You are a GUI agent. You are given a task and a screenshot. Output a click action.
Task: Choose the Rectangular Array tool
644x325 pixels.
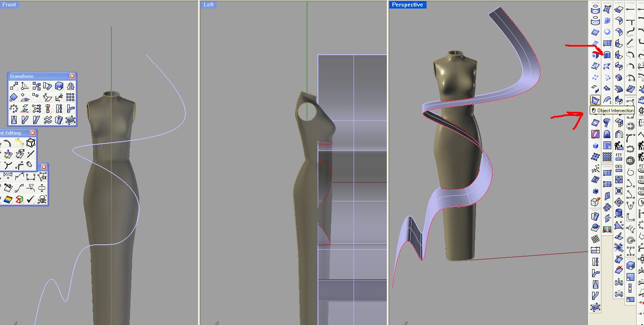click(70, 97)
